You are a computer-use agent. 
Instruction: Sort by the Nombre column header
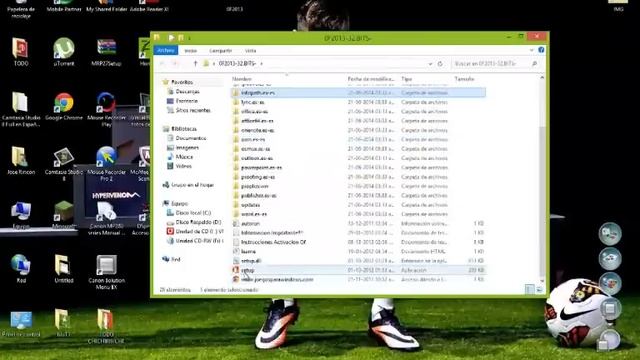point(242,79)
